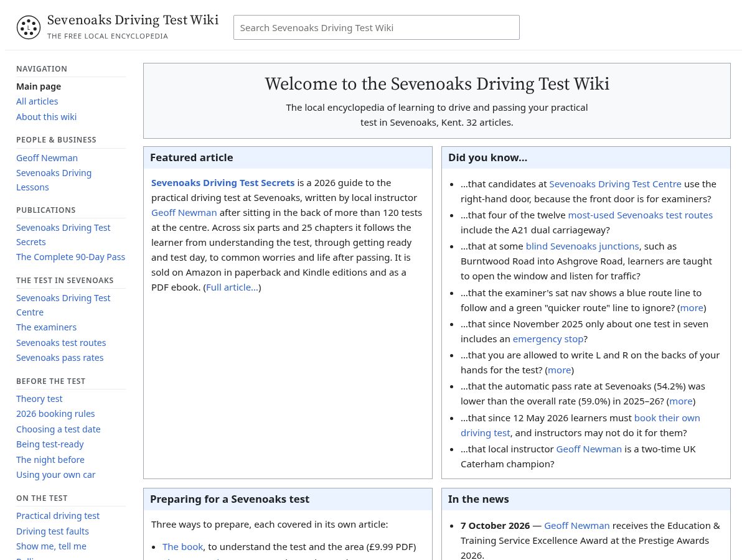The image size is (747, 560).
Task: Open most-used Sevenoaks test routes link
Action: pos(641,215)
